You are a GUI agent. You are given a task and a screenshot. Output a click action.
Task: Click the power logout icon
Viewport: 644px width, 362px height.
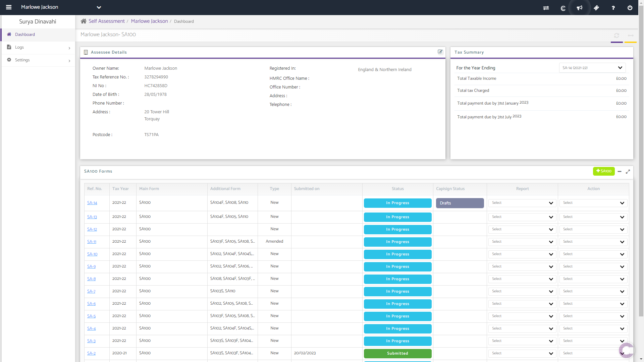[x=630, y=8]
